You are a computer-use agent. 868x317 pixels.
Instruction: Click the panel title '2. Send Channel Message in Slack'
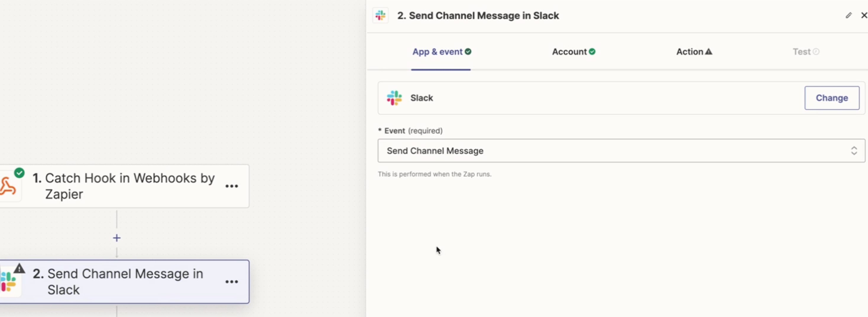tap(478, 15)
